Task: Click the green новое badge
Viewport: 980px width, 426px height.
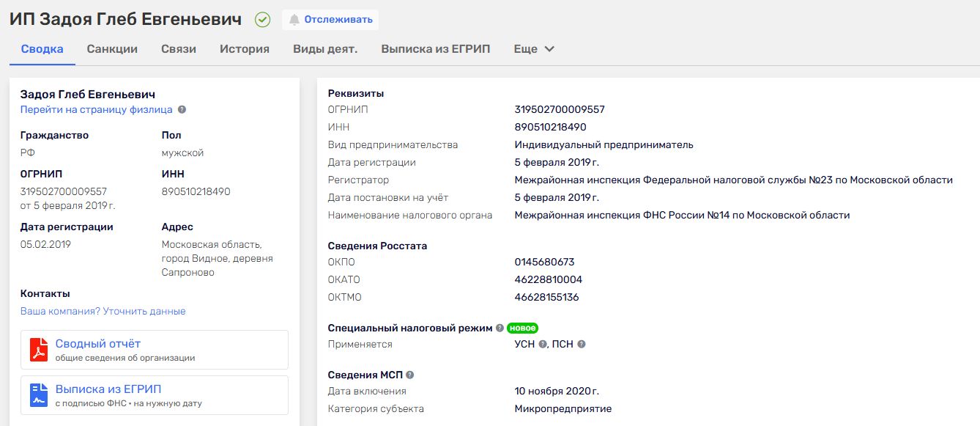Action: [x=522, y=328]
